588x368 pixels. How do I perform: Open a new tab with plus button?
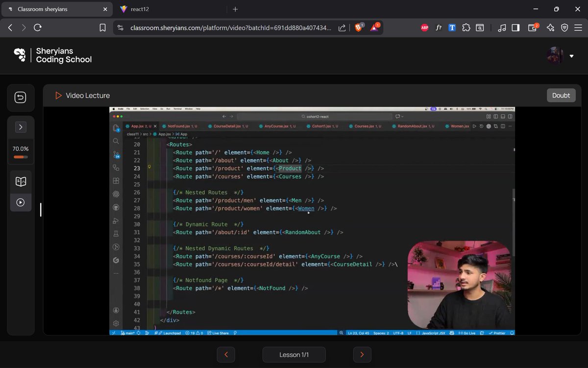(x=235, y=9)
